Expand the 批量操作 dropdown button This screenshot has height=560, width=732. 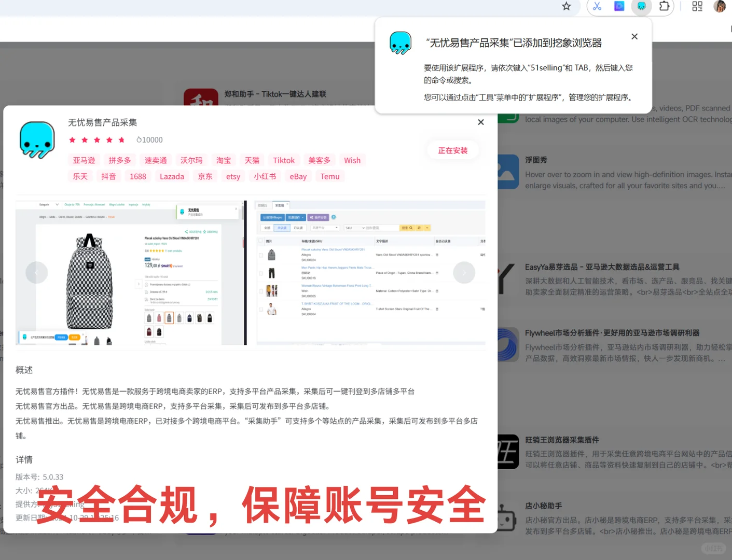pos(296,217)
